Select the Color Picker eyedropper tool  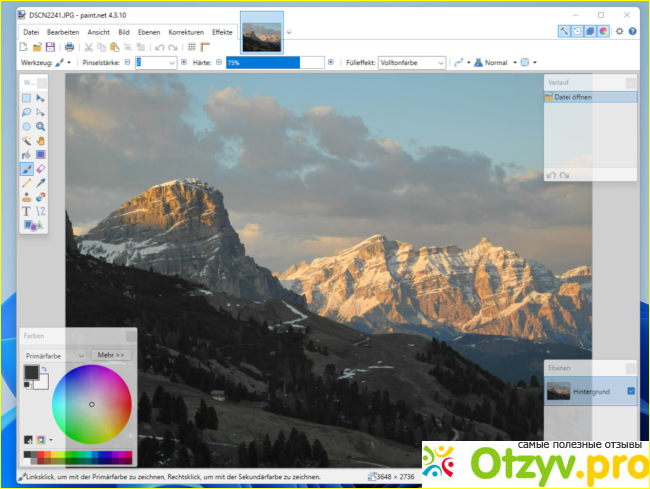[41, 183]
